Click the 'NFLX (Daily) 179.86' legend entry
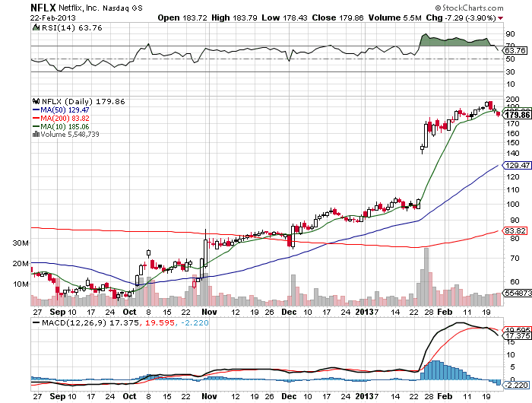The image size is (532, 403). pos(84,102)
